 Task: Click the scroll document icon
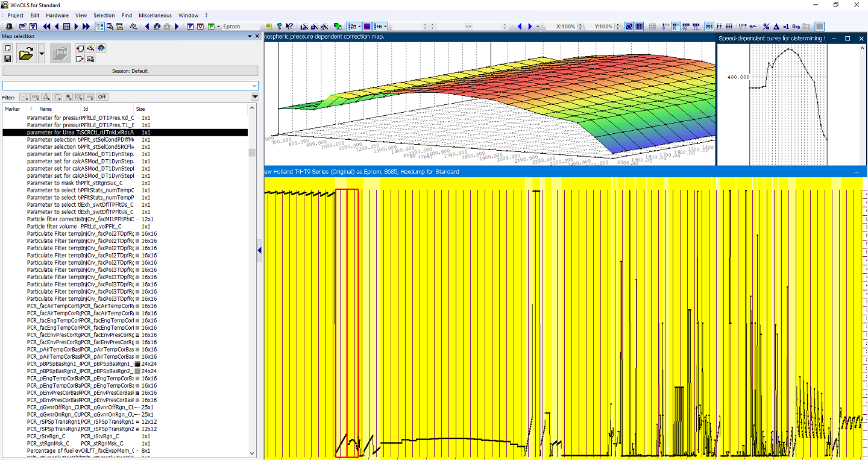pos(120,27)
